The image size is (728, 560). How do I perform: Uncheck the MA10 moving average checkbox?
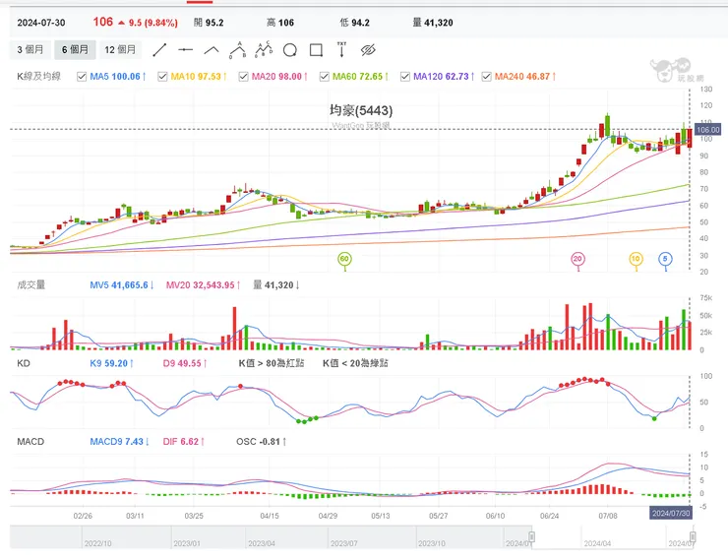click(x=162, y=77)
